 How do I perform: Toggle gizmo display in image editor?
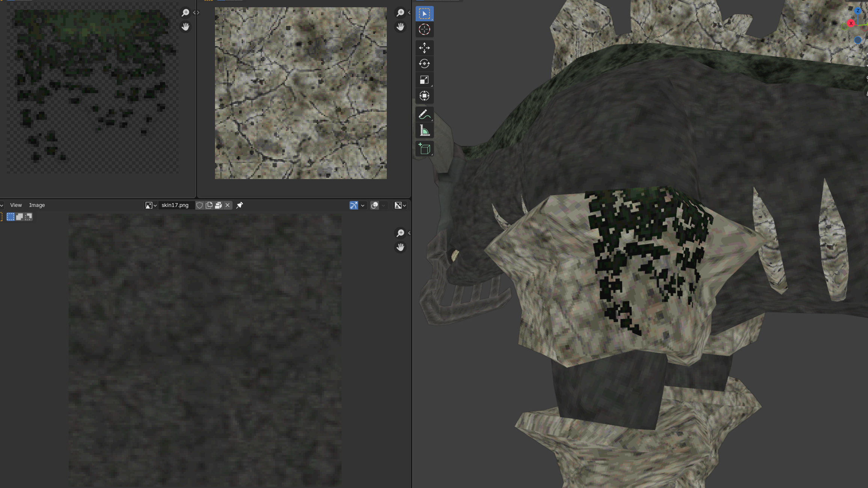354,205
